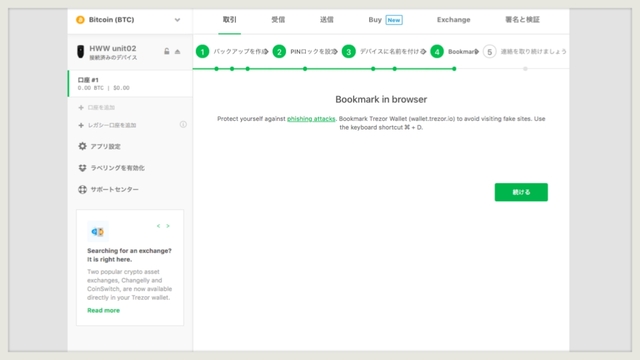Viewport: 640px width, 360px height.
Task: Switch to the 送信 tab
Action: (327, 20)
